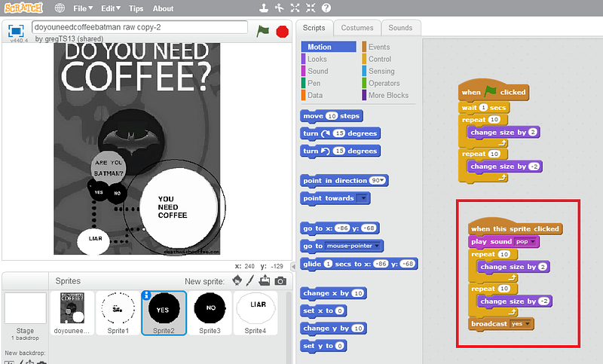The width and height of the screenshot is (603, 364).
Task: Click the glide 1 secs block
Action: (x=359, y=264)
